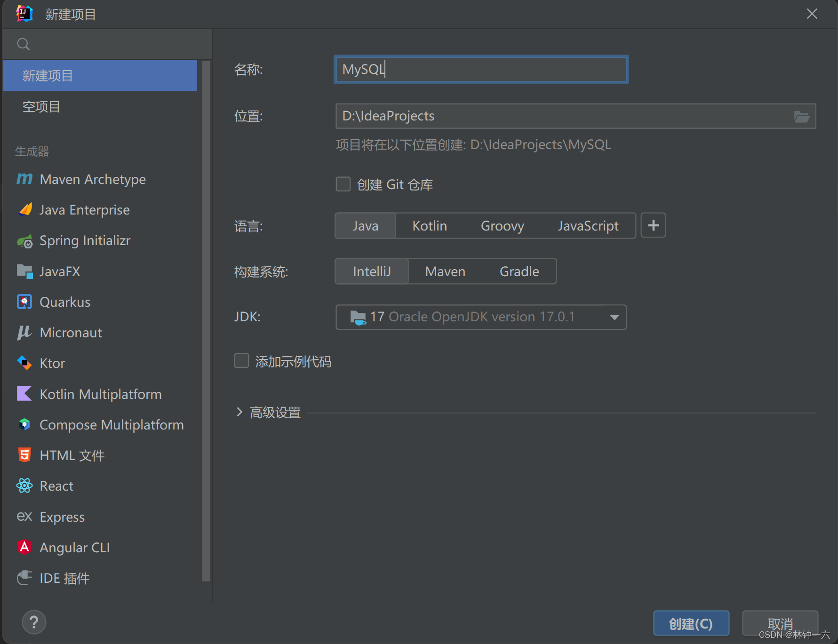This screenshot has height=644, width=838.
Task: Select Gradle as build system
Action: point(519,271)
